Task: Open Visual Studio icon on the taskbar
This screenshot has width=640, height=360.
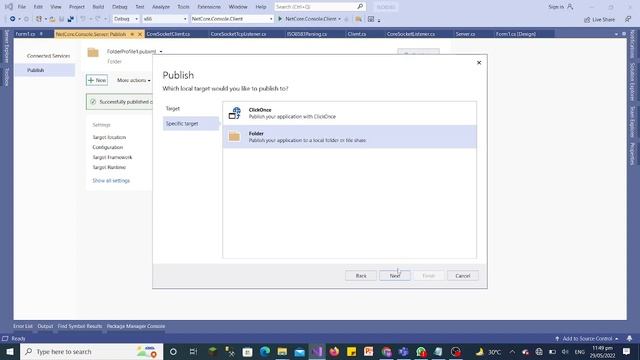Action: click(x=317, y=351)
